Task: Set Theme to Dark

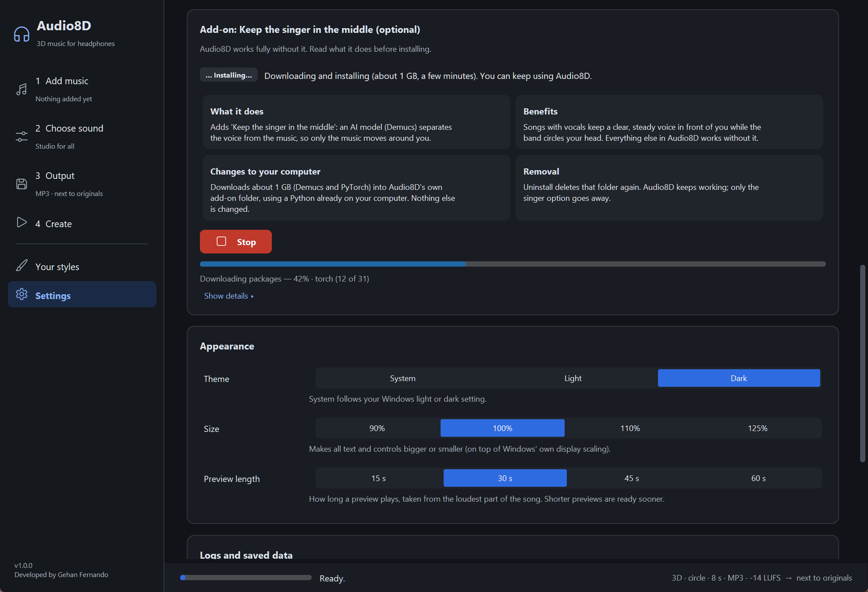Action: tap(739, 378)
